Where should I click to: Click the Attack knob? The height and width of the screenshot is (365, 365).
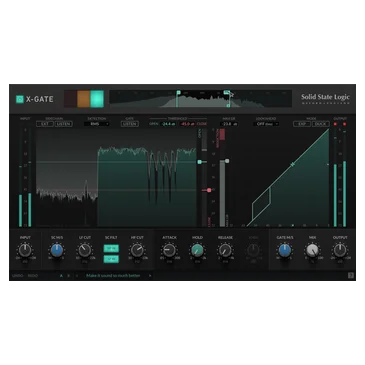pos(169,250)
